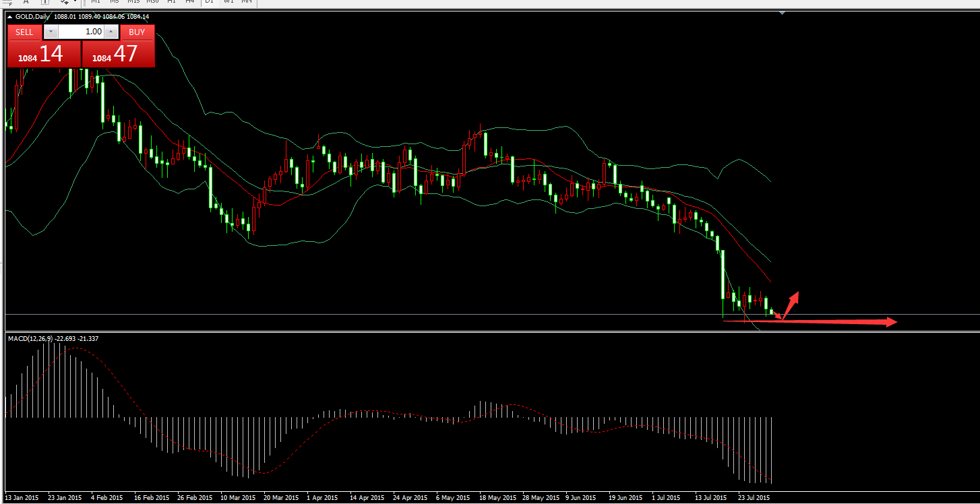The width and height of the screenshot is (980, 504).
Task: Click the 4 Feb 2015 date label
Action: click(106, 498)
